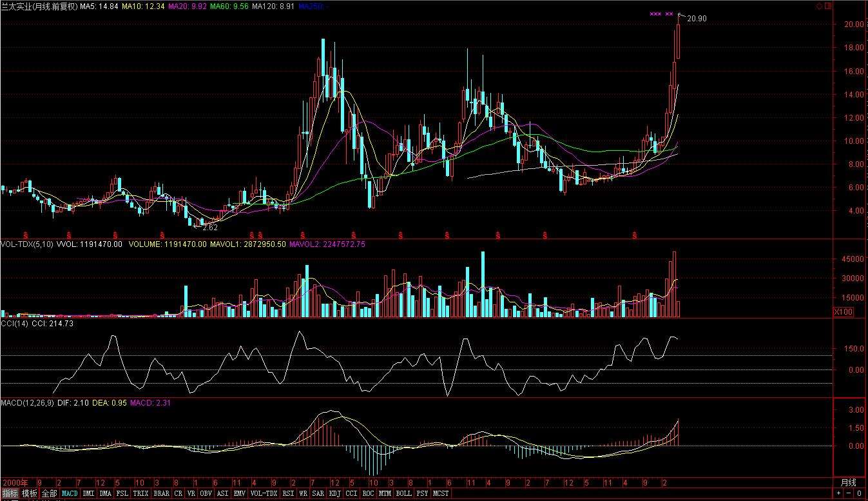Click the 2.62 low price label
The image size is (868, 501).
pyautogui.click(x=210, y=228)
